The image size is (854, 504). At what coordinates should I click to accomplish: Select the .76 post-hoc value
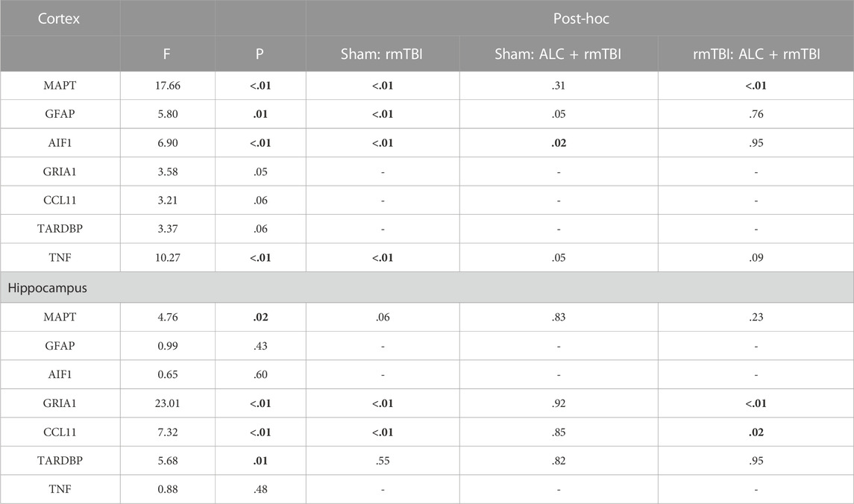point(756,114)
